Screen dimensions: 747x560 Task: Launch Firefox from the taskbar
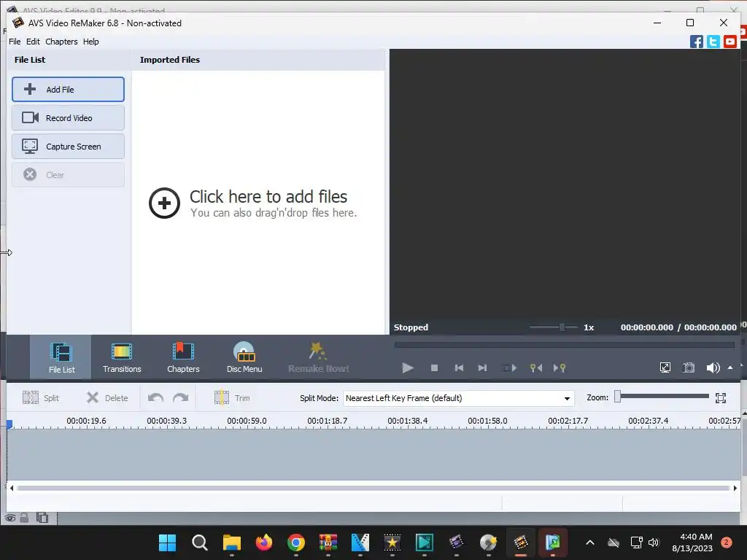coord(264,542)
